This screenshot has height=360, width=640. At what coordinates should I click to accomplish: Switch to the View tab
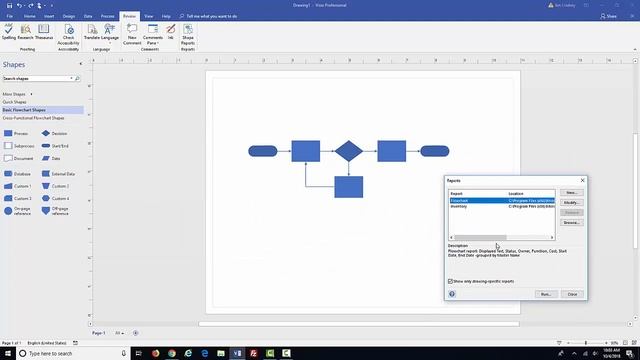pyautogui.click(x=149, y=16)
